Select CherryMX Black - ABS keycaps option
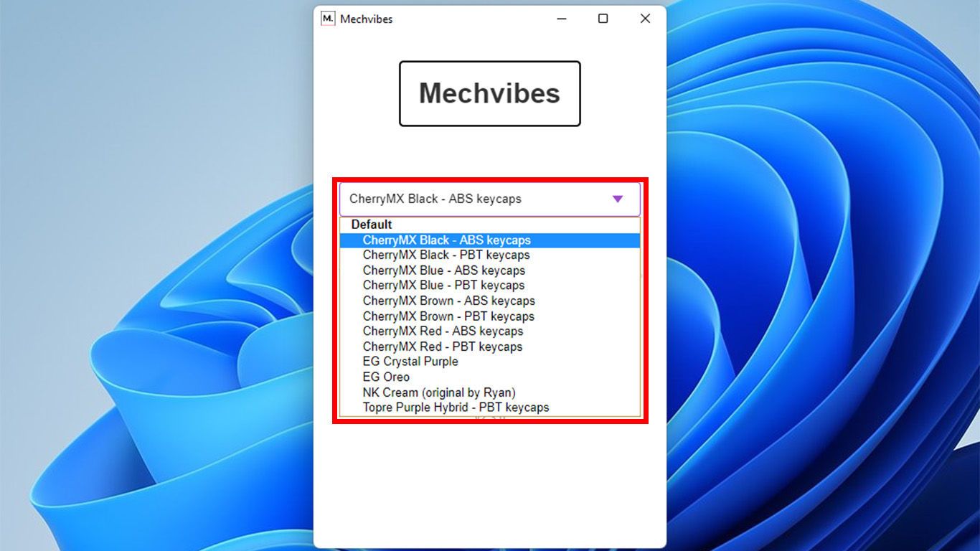980x551 pixels. [x=490, y=240]
